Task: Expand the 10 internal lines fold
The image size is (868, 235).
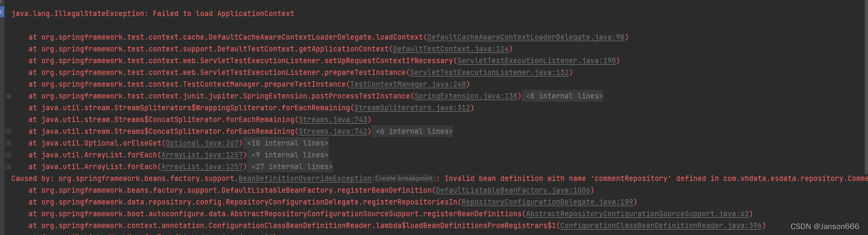Action: pos(287,143)
